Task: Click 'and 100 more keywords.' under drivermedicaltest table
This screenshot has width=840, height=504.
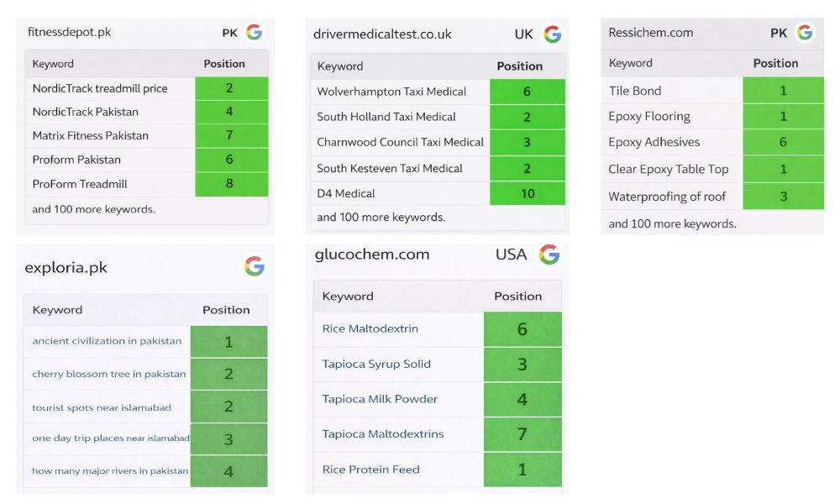Action: click(x=381, y=218)
